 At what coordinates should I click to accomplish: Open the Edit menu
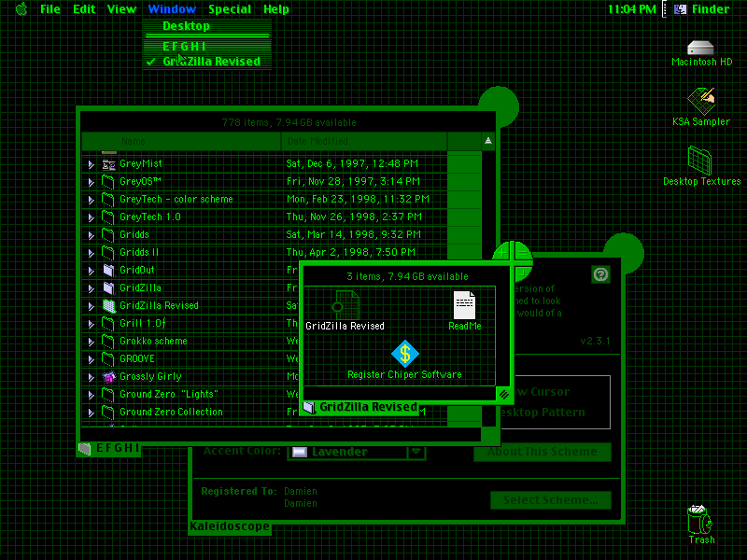[x=84, y=9]
